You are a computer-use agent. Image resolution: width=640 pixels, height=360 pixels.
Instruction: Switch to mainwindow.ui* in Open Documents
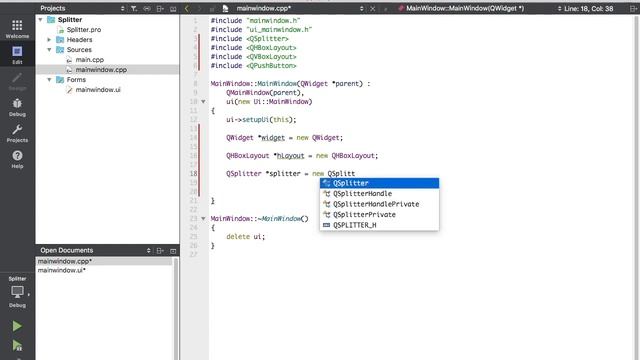click(x=104, y=270)
